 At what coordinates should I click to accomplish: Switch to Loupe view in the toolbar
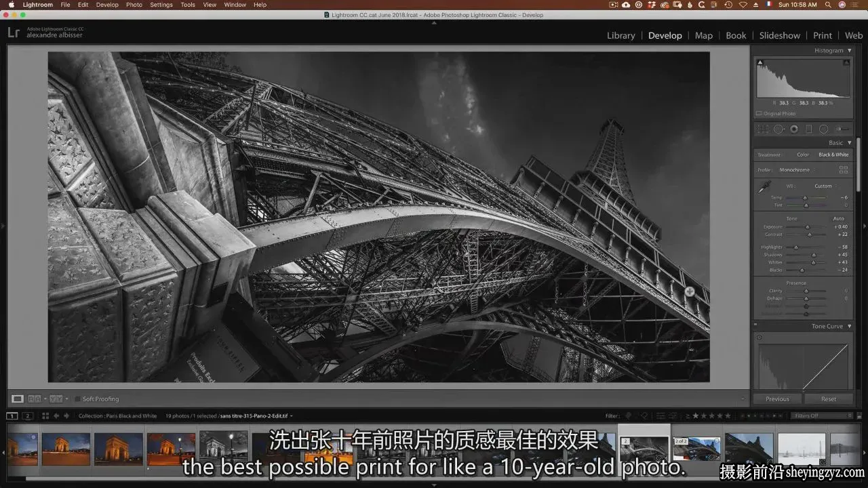[x=18, y=399]
